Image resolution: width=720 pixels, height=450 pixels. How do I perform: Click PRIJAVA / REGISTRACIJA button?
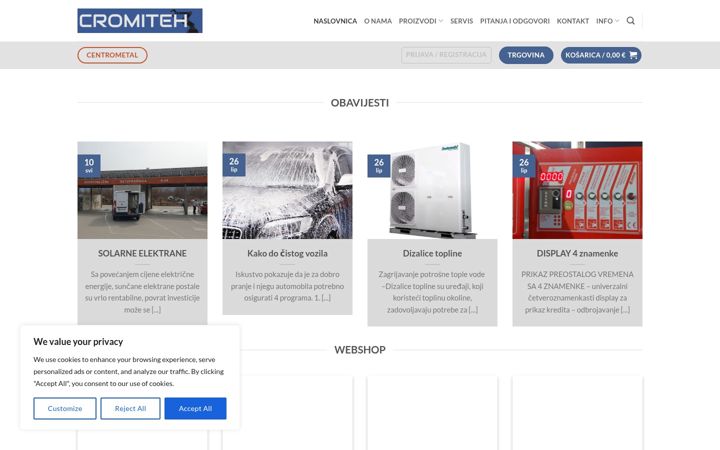click(x=446, y=55)
